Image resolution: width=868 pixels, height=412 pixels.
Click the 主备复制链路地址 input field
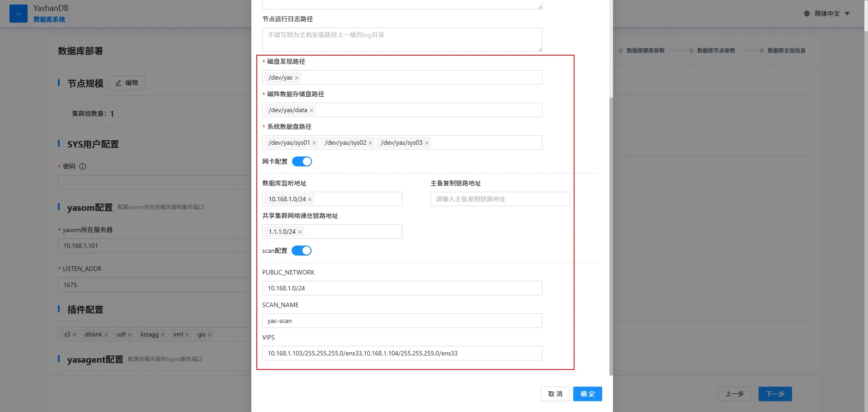pos(500,199)
